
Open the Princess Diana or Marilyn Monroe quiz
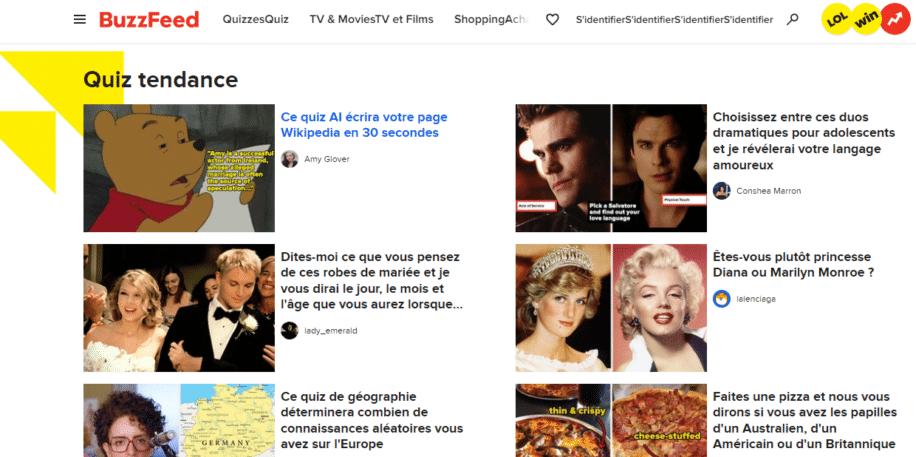[x=793, y=265]
